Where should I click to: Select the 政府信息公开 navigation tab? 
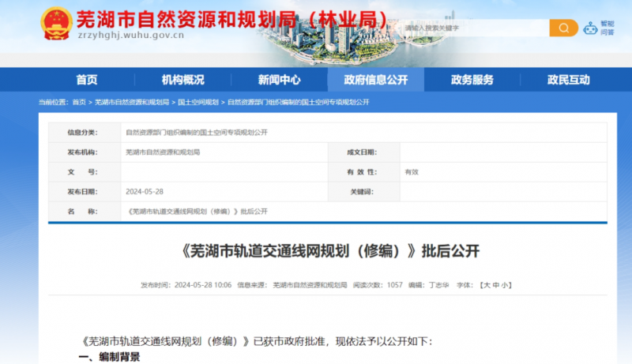click(x=375, y=80)
